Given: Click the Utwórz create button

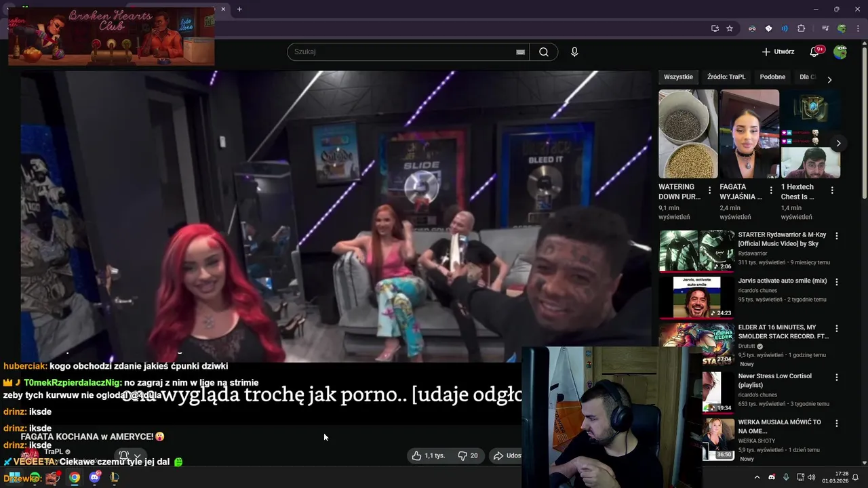Looking at the screenshot, I should coord(778,52).
